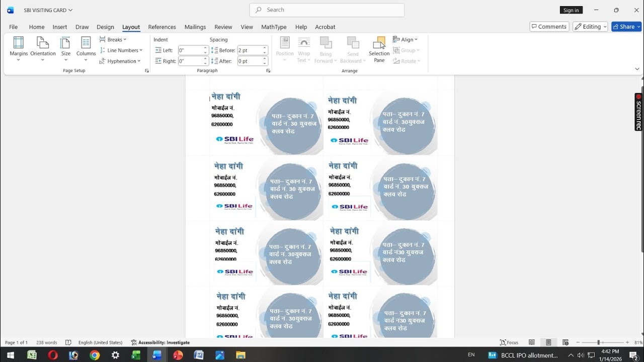Switch to the Mailings tab
Viewport: 644px width, 362px height.
pyautogui.click(x=195, y=27)
